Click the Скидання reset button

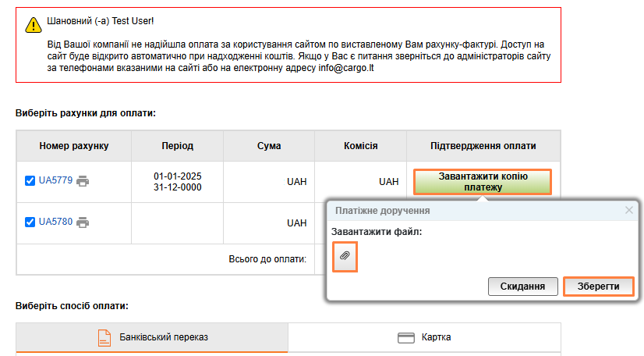(x=522, y=287)
